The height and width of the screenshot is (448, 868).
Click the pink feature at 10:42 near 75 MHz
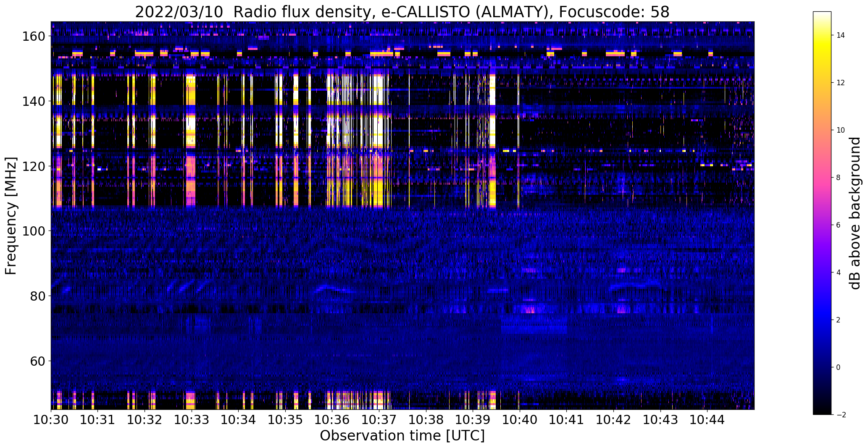(623, 309)
